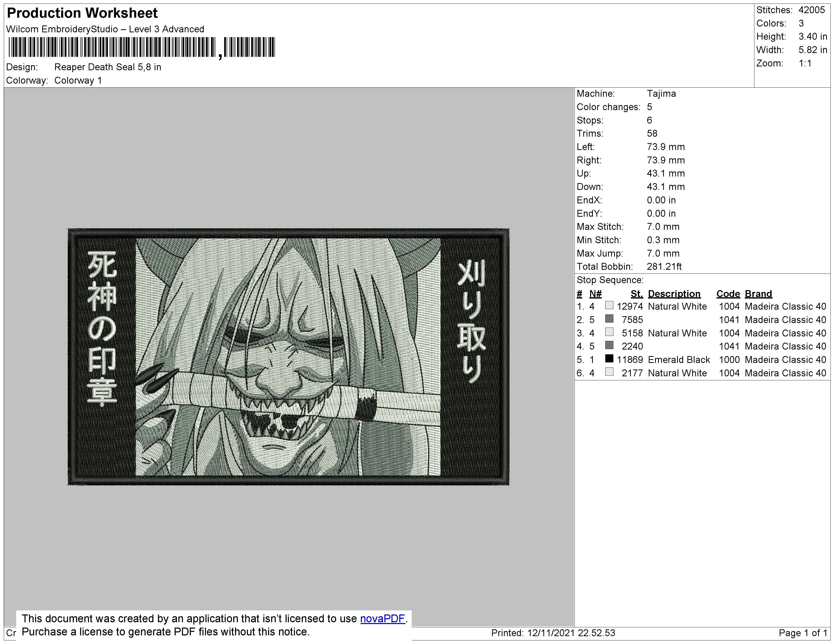Click the Color changes value 5

[649, 107]
